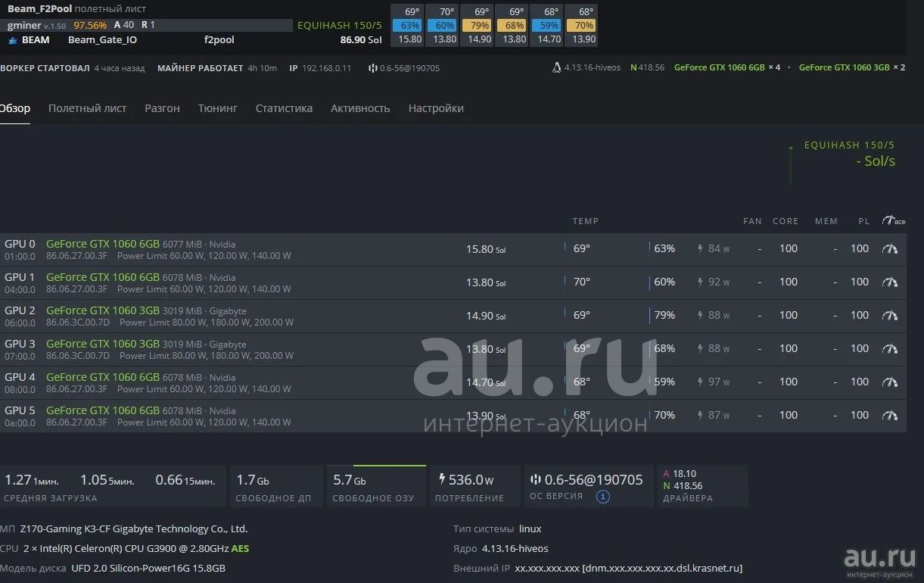The height and width of the screenshot is (583, 924).
Task: Click the f2pool pool label
Action: [219, 39]
